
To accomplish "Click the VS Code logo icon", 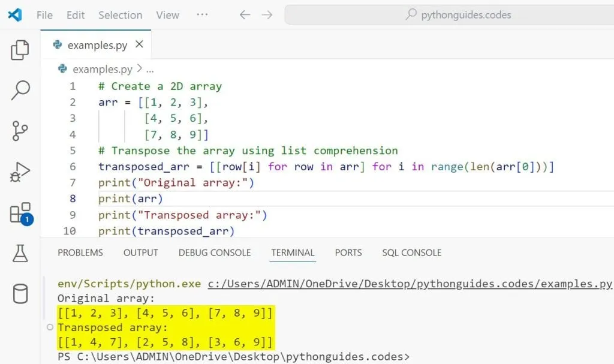I will coord(14,15).
